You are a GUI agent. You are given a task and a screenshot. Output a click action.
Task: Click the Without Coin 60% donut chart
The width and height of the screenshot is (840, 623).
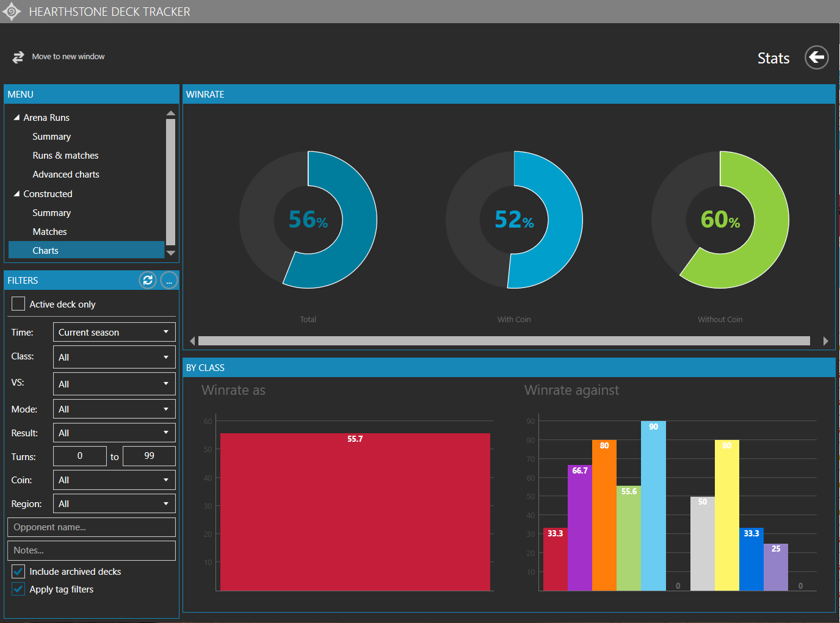[x=720, y=220]
